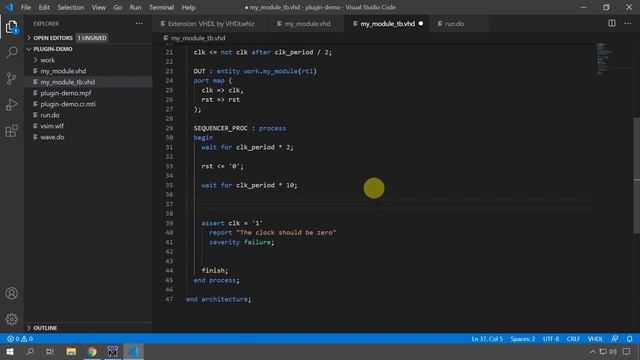Open the notifications bell in status bar
Screen dimensions: 640x360
(629, 339)
